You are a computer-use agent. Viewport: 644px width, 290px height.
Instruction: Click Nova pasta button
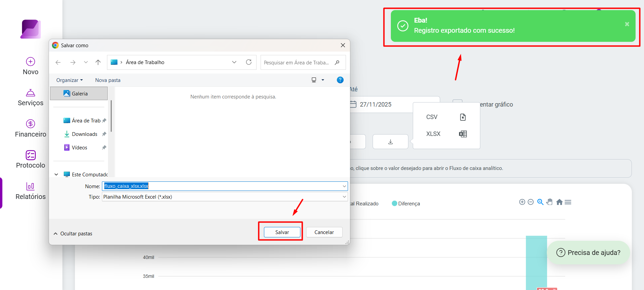[108, 80]
